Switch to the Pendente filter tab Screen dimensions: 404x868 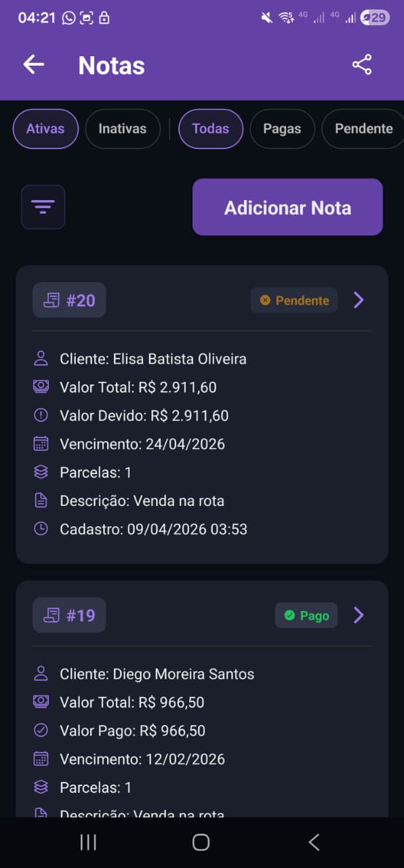tap(363, 129)
